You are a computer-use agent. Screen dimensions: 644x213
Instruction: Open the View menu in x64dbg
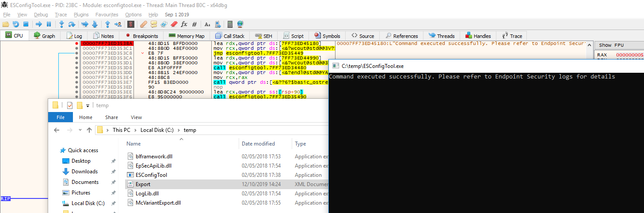click(22, 15)
